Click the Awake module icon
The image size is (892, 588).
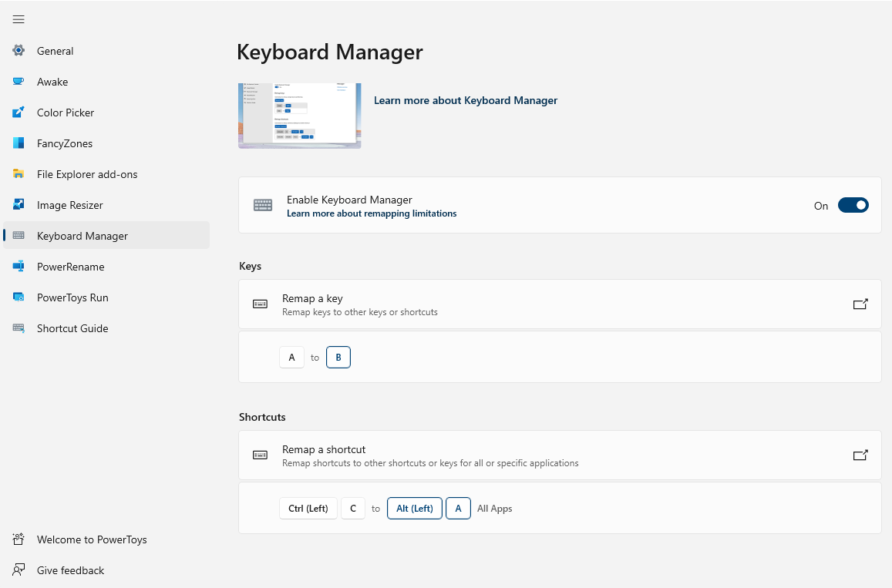click(x=19, y=82)
